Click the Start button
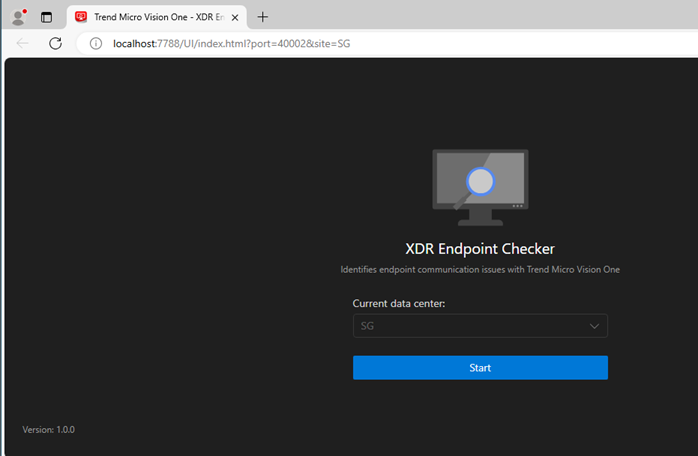Screen dimensions: 698x456 coord(480,368)
